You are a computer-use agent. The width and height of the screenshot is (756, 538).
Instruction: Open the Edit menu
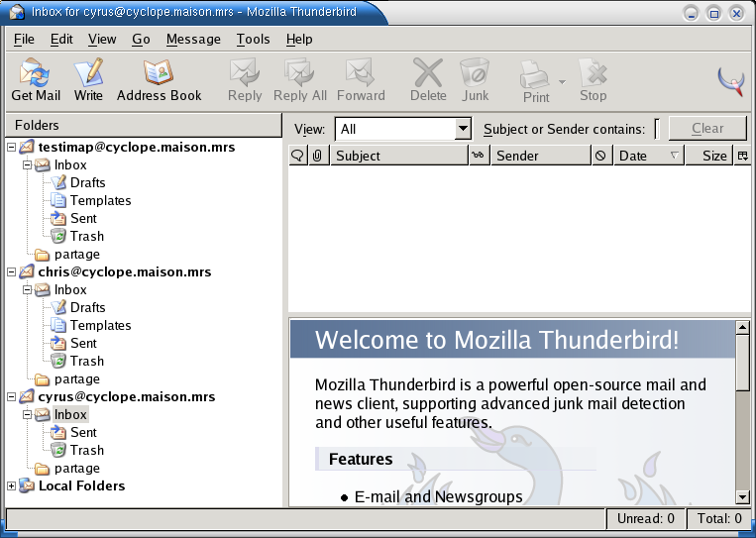[x=61, y=39]
